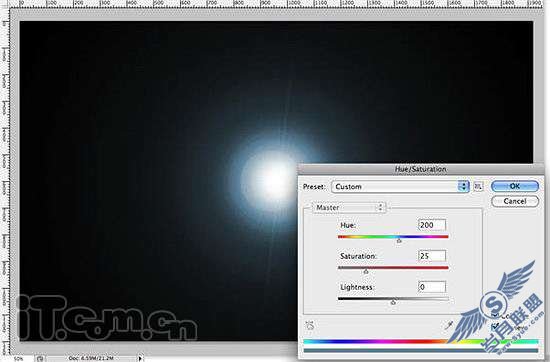Open the Preset dropdown showing Custom
This screenshot has width=550, height=362.
(400, 187)
